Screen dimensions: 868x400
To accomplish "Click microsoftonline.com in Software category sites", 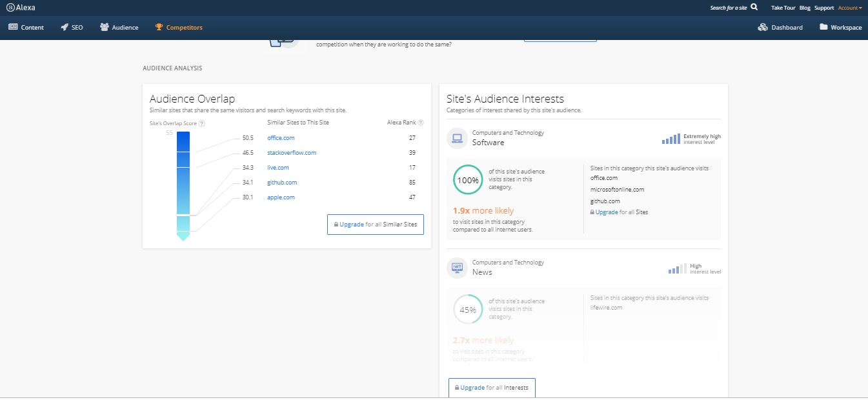I will (617, 190).
